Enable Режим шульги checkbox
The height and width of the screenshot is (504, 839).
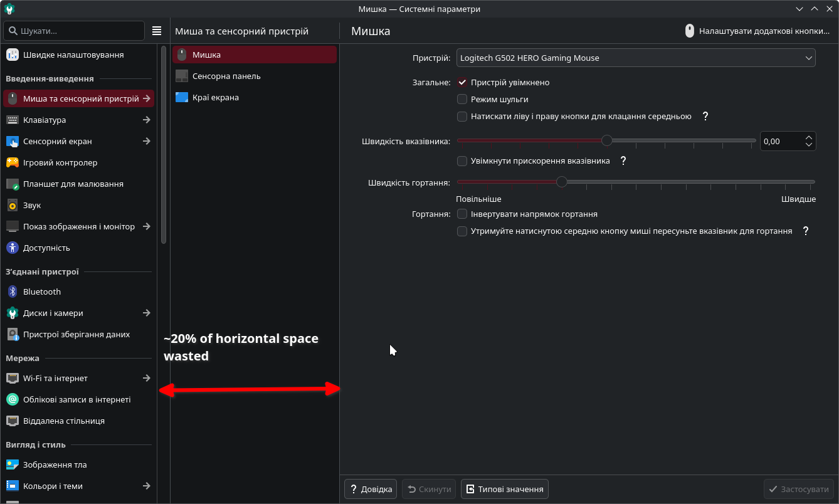point(462,99)
